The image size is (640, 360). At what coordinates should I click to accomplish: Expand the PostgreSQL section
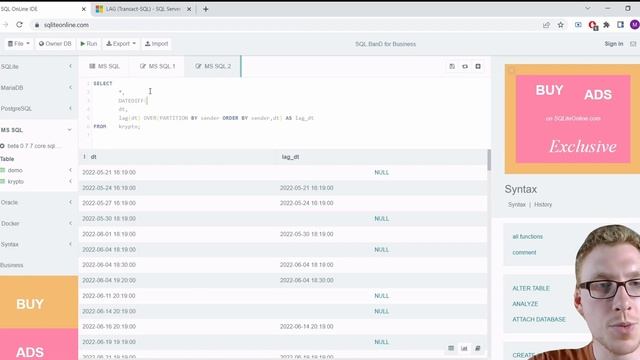pyautogui.click(x=70, y=108)
